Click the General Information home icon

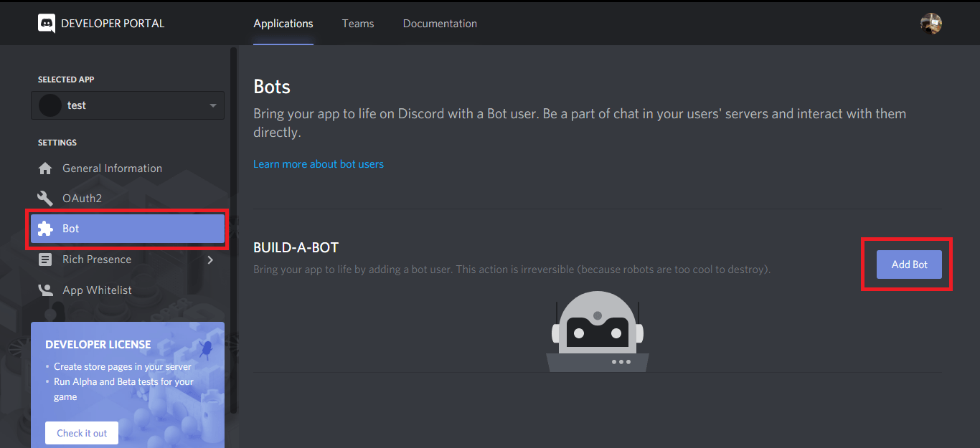point(45,168)
